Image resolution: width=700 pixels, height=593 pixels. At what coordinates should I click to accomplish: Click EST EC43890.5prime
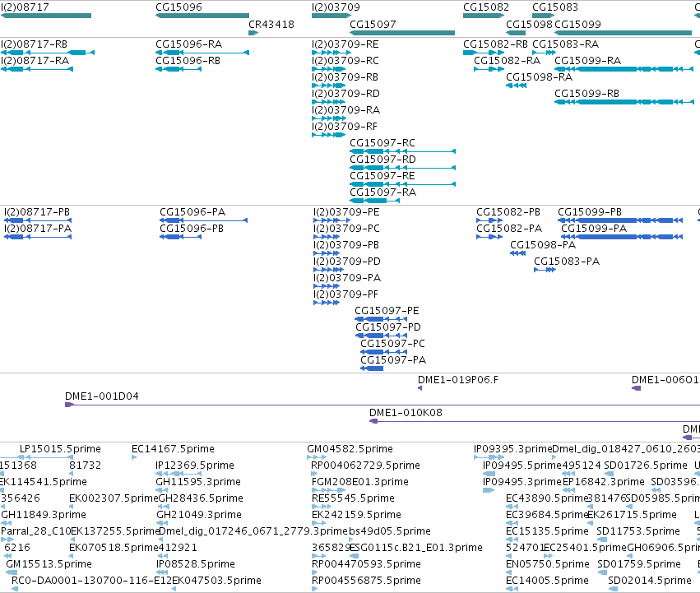click(x=512, y=507)
